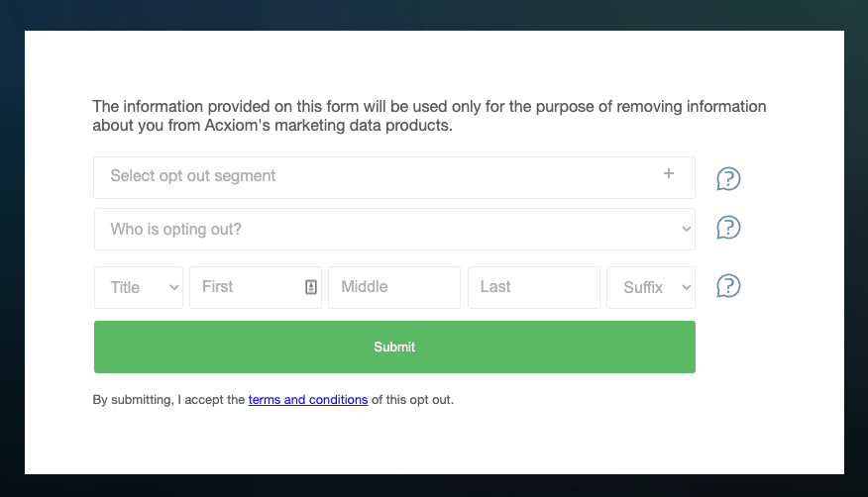Open help icon next to Who is opting out
The height and width of the screenshot is (497, 868).
coord(728,228)
